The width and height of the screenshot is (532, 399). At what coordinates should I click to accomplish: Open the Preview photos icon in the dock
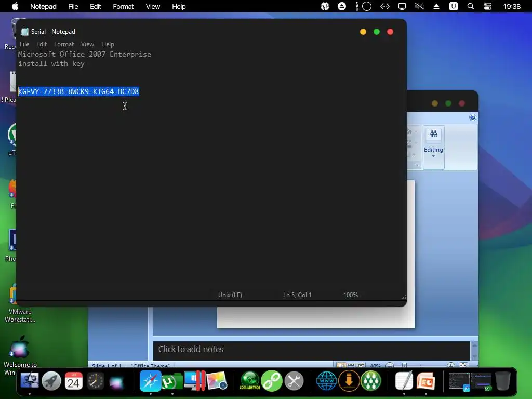(217, 381)
